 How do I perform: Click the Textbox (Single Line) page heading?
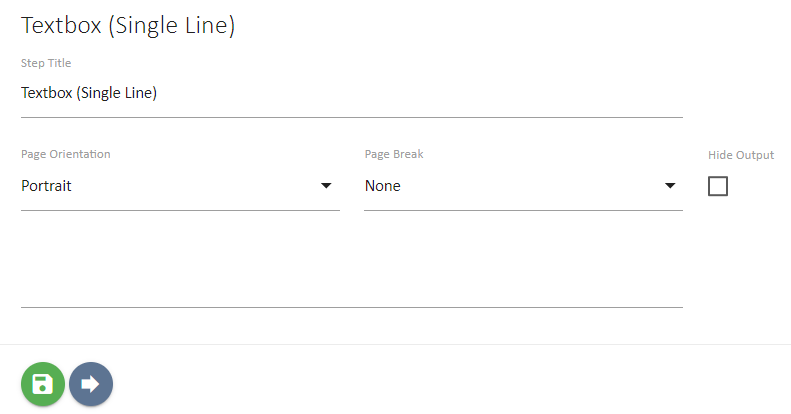128,26
